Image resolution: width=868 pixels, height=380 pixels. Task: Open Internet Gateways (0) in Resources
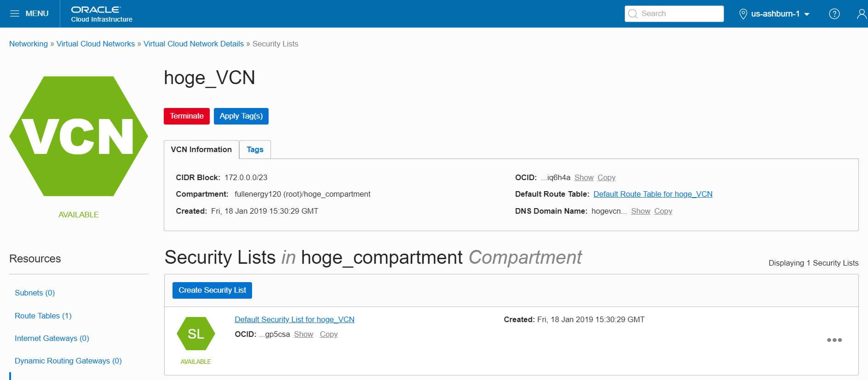(x=52, y=338)
